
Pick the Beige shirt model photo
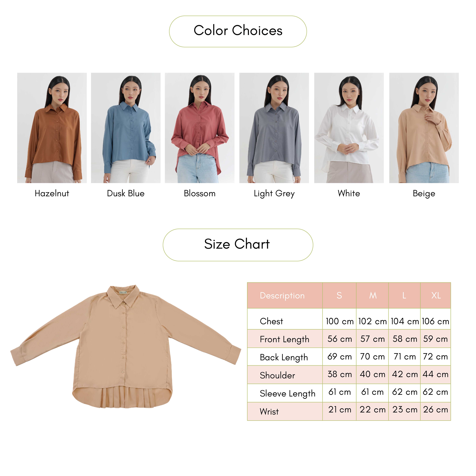[x=424, y=128]
